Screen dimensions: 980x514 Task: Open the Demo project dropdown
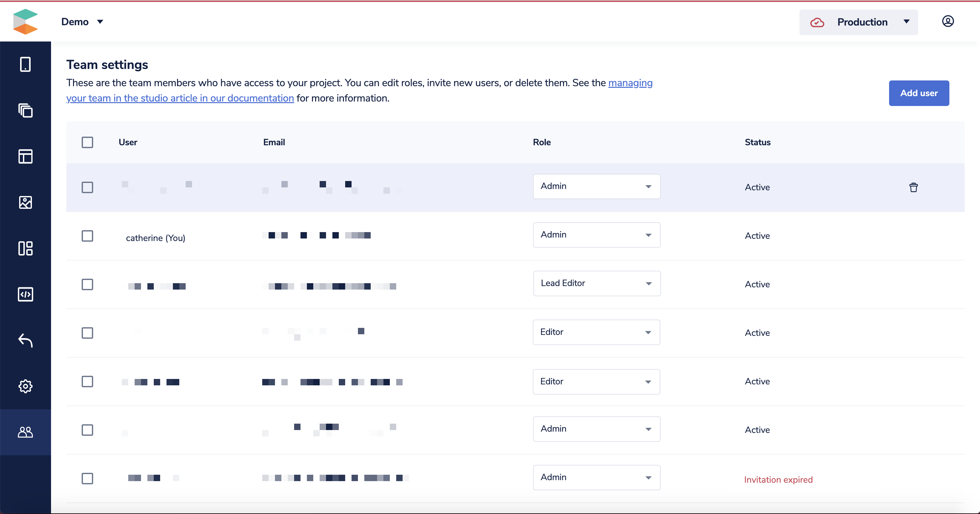pos(82,22)
